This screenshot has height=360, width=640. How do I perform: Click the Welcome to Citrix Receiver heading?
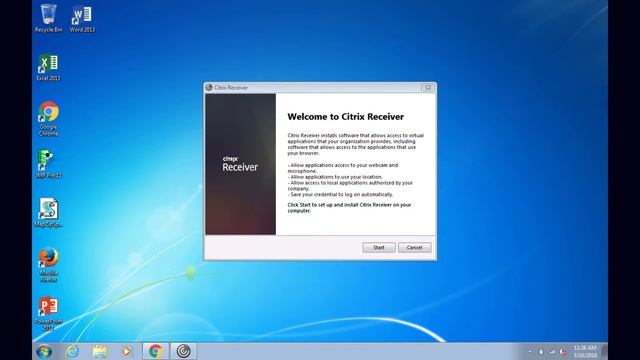[345, 117]
